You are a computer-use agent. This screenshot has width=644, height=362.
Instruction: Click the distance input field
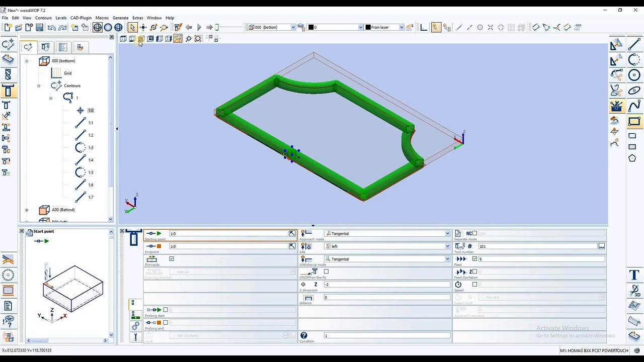[387, 297]
